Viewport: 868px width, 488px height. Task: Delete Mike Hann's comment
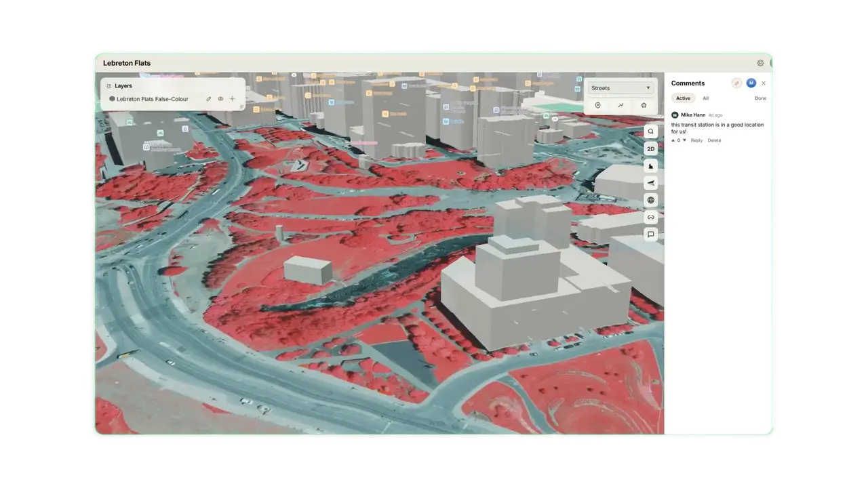(714, 140)
